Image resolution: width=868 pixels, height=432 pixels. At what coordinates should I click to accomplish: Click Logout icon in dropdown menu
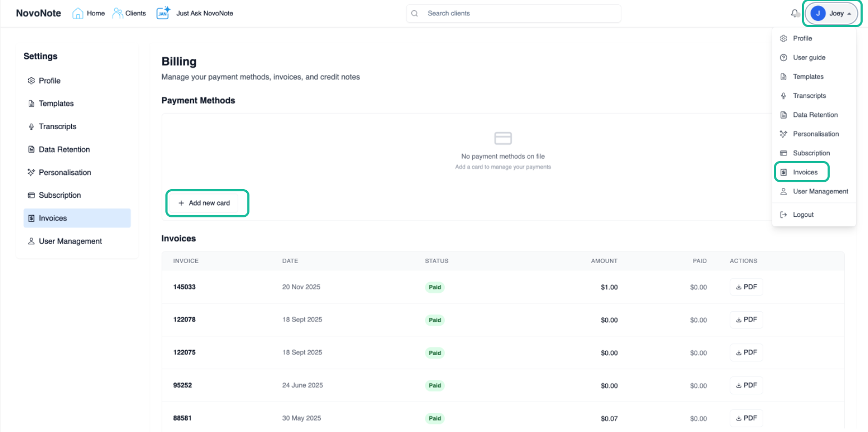(x=783, y=215)
